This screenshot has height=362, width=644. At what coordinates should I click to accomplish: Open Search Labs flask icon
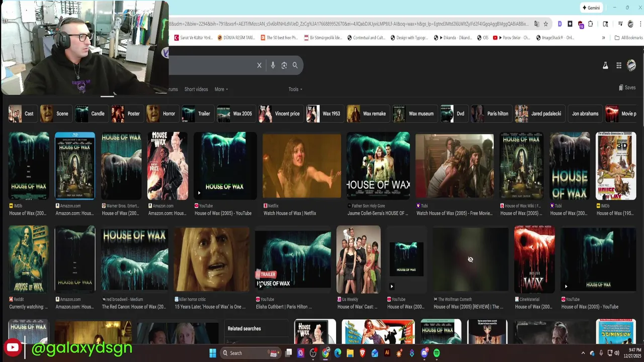605,65
